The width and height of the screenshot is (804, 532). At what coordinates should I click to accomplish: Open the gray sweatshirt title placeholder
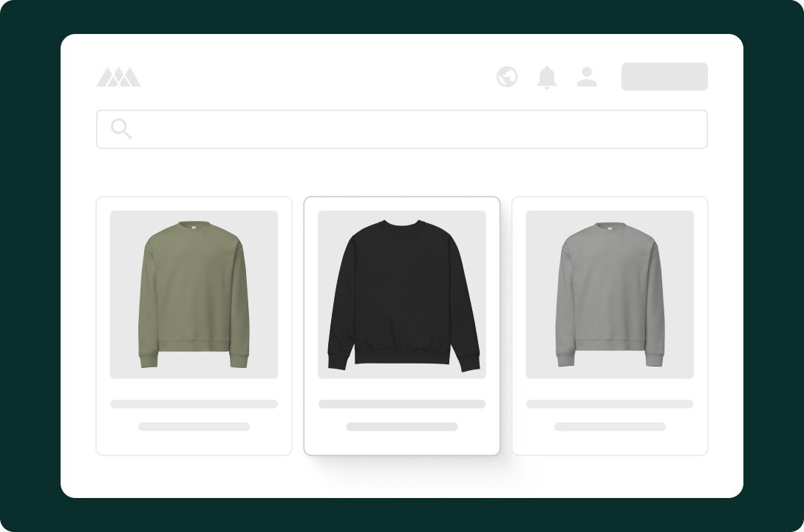click(x=610, y=404)
